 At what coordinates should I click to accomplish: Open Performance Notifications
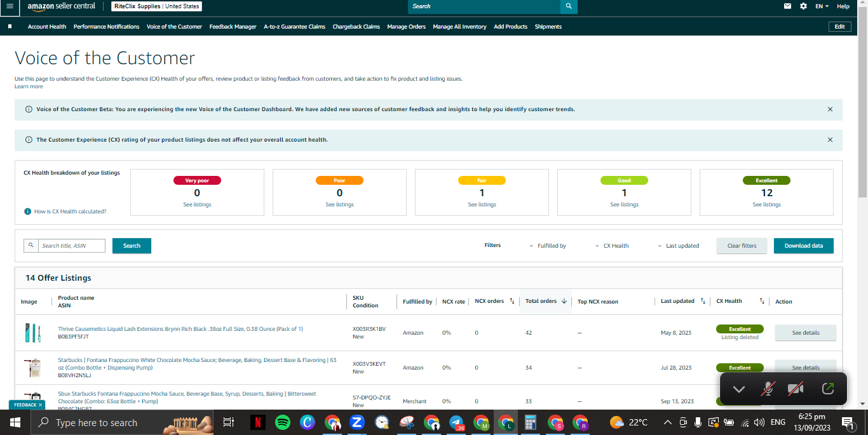106,27
